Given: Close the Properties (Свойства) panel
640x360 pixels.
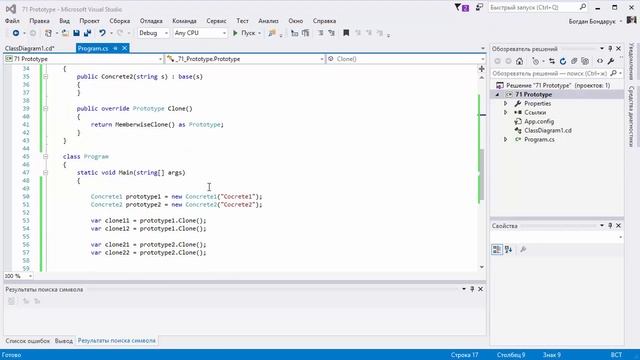Looking at the screenshot, I should point(618,225).
